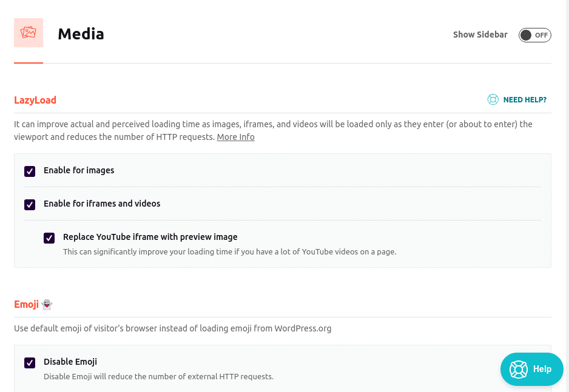569x392 pixels.
Task: Click the LazyLoad section heading
Action: tap(35, 100)
